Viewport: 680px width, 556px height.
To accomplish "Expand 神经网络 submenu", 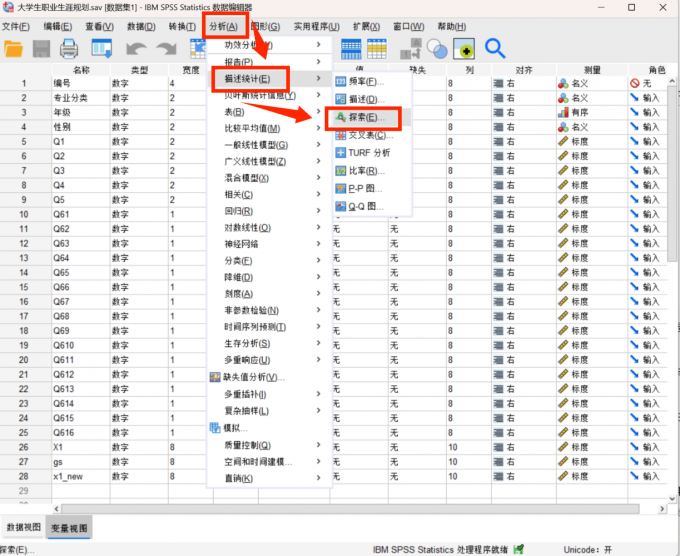I will [x=269, y=244].
